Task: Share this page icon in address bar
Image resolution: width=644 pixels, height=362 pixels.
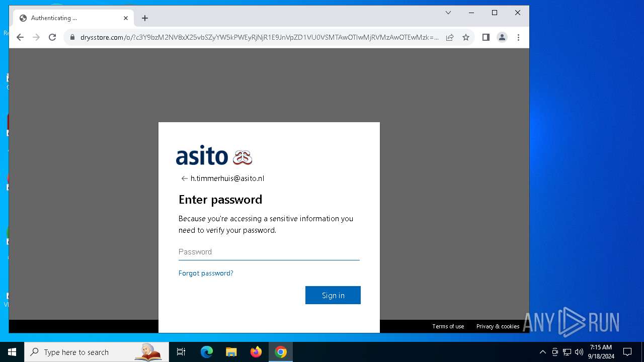Action: coord(450,37)
